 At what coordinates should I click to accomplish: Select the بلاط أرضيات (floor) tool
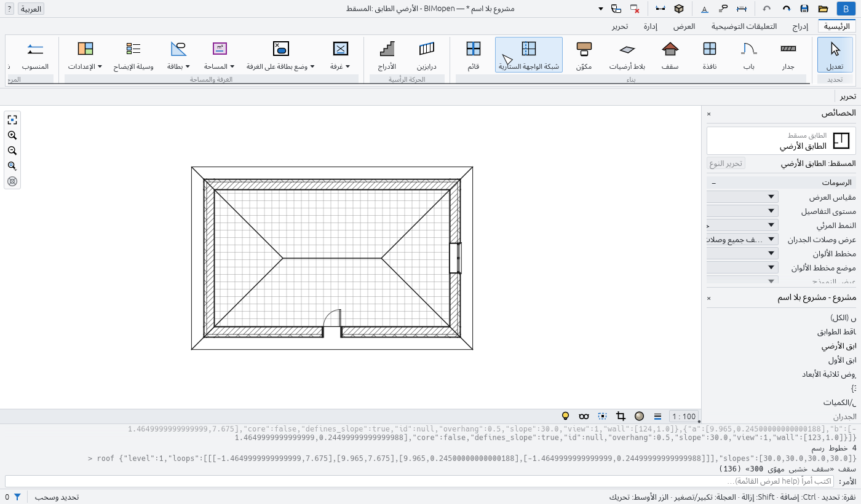(627, 55)
